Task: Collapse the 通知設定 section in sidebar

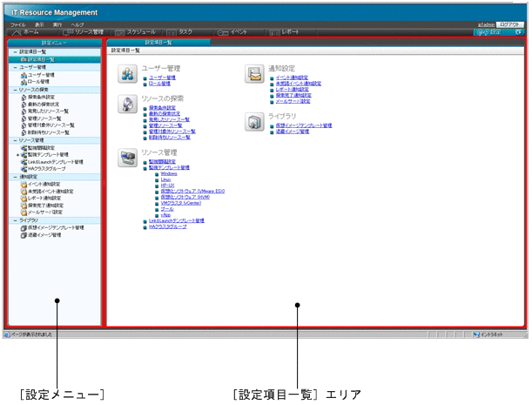Action: pyautogui.click(x=16, y=177)
